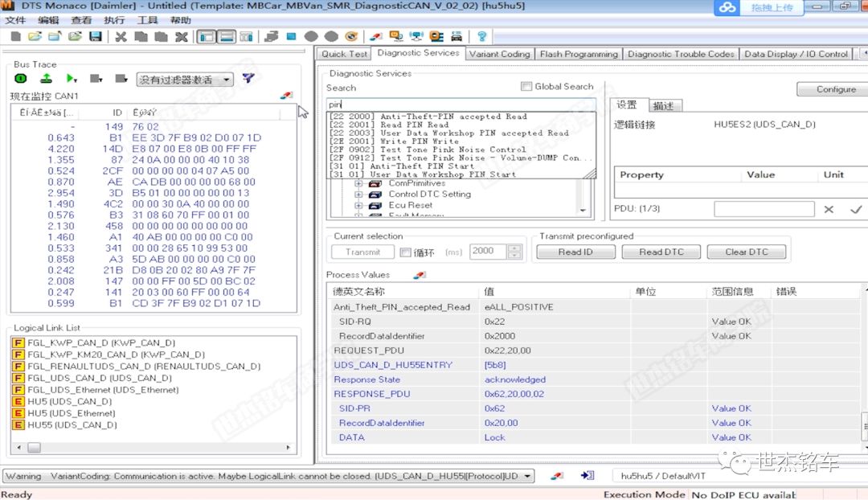The width and height of the screenshot is (868, 500).
Task: Click the blue square stop toolbar icon
Action: pyautogui.click(x=291, y=36)
